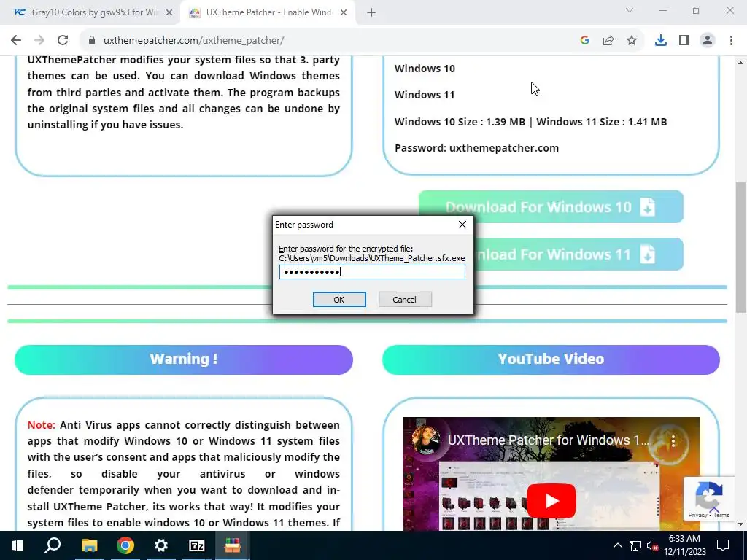Open the reCAPTCHA Privacy link
This screenshot has width=747, height=560.
coord(697,515)
